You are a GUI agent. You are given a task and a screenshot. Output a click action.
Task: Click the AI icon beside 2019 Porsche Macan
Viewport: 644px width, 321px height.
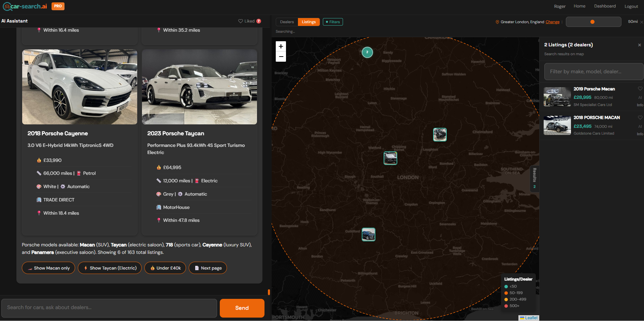click(x=640, y=97)
